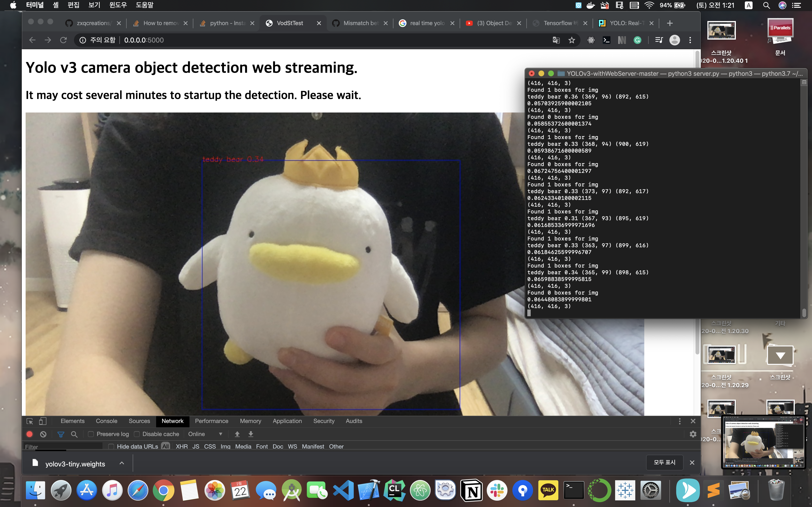Open Chrome three-dot menu

click(690, 40)
